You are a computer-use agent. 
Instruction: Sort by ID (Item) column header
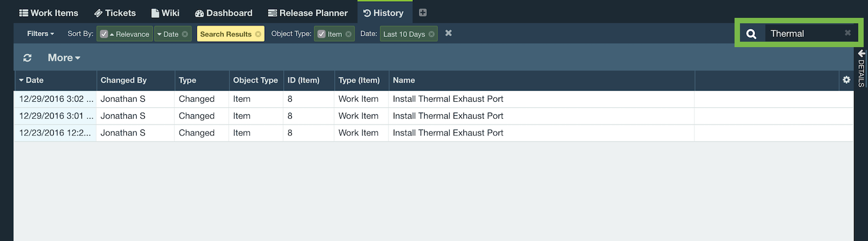pyautogui.click(x=309, y=80)
